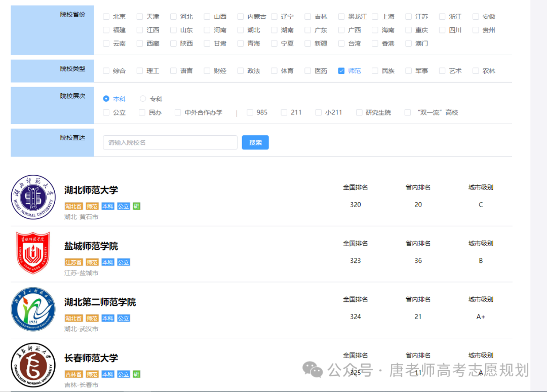Tick the 江苏 province checkbox
The height and width of the screenshot is (392, 547).
[x=409, y=16]
